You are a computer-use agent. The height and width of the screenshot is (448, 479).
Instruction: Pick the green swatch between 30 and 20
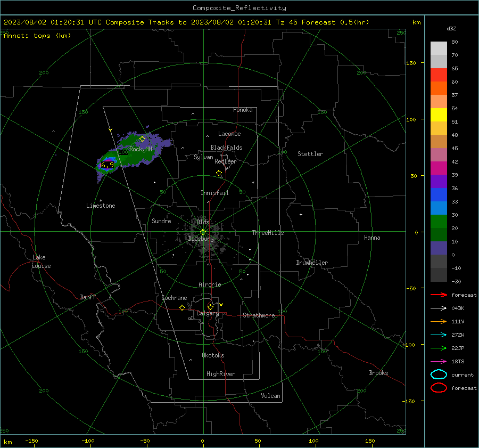[x=439, y=222]
